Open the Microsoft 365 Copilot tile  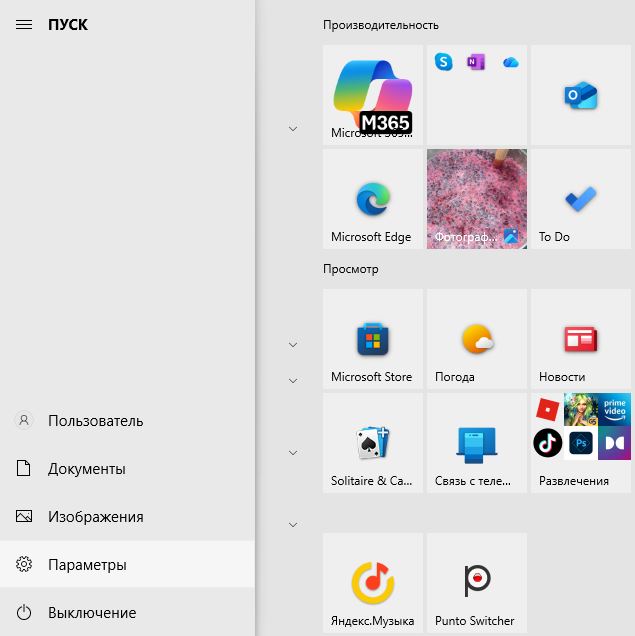click(x=373, y=95)
